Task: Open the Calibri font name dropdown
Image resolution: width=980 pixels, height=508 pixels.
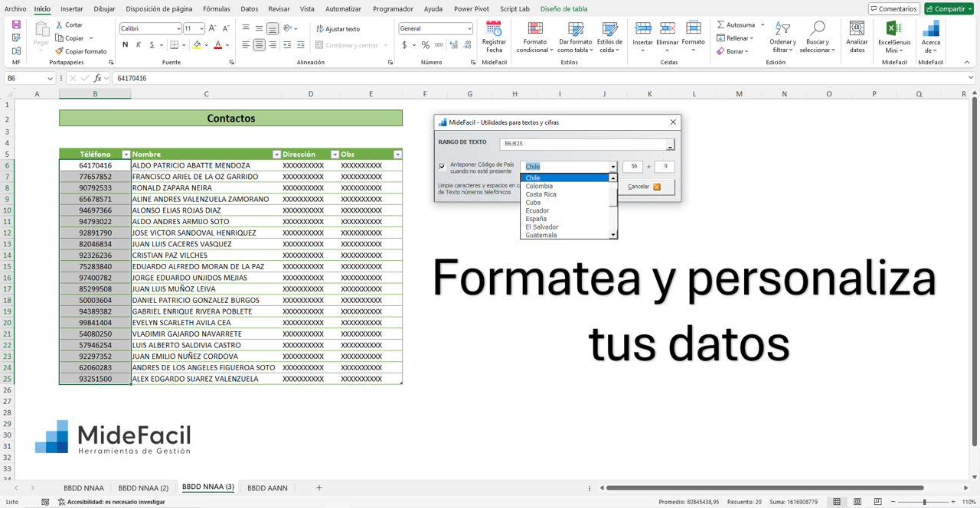Action: [178, 28]
